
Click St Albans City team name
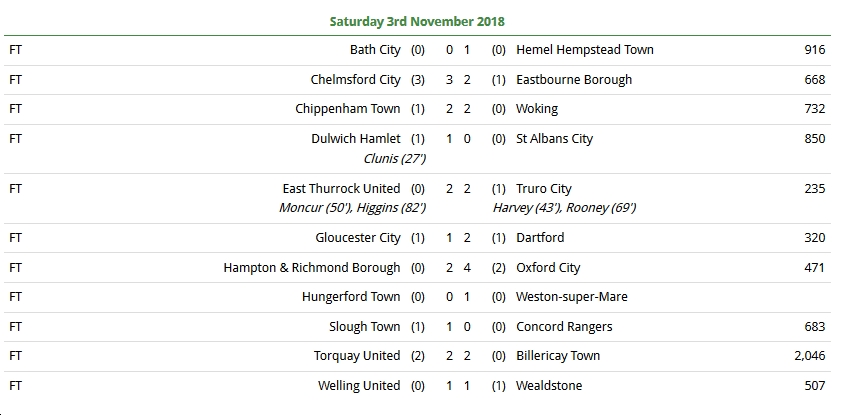pos(554,139)
